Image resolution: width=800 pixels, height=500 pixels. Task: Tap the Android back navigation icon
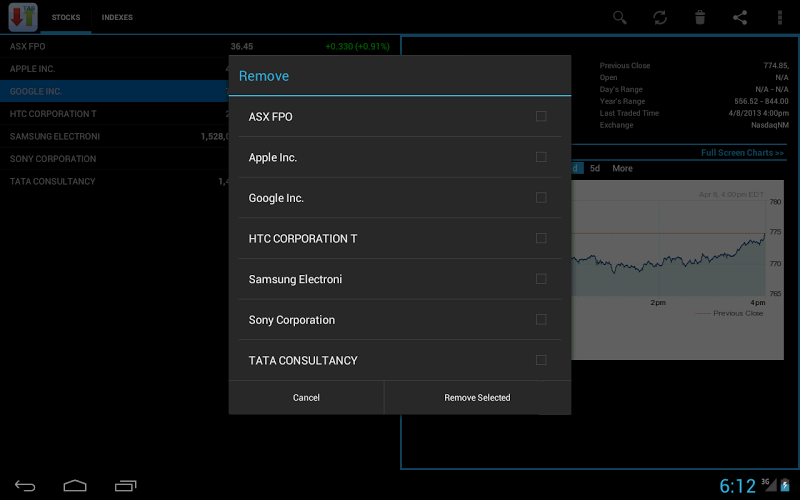point(24,485)
